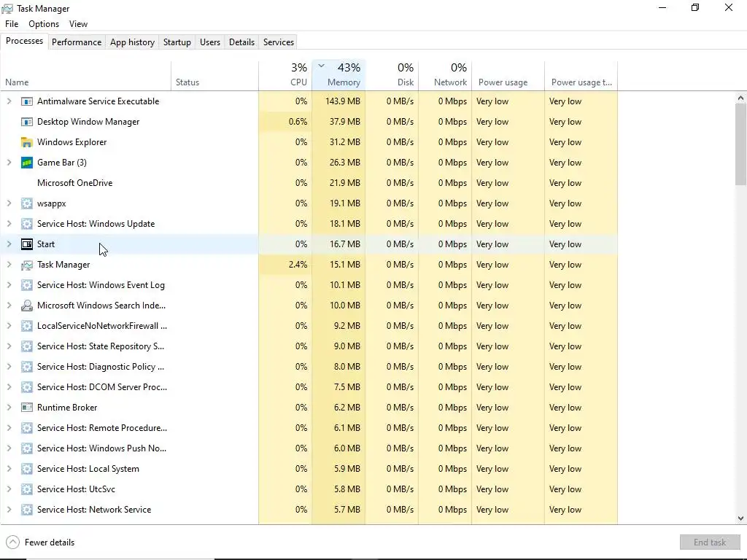Click the End task button
This screenshot has width=747, height=560.
pos(710,542)
